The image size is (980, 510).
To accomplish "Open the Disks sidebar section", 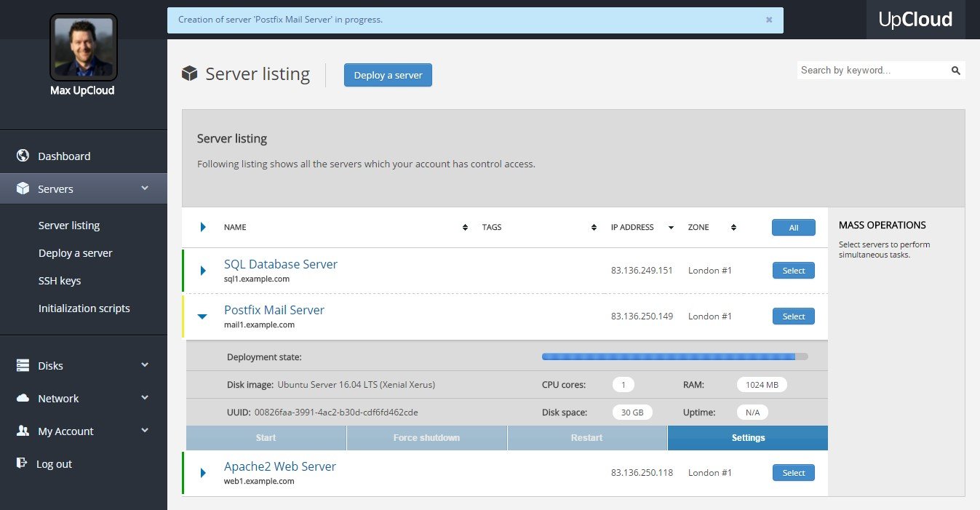I will [50, 365].
